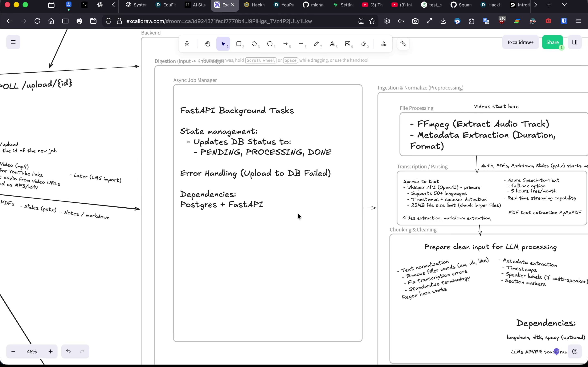Image resolution: width=588 pixels, height=367 pixels.
Task: Select the Arrow tool
Action: click(x=285, y=44)
